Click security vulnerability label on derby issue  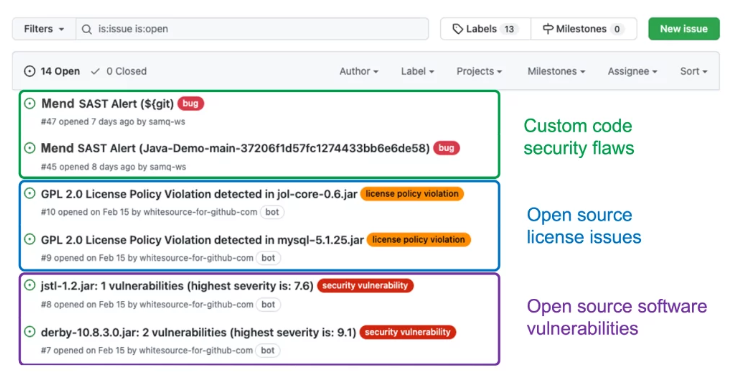tap(408, 332)
